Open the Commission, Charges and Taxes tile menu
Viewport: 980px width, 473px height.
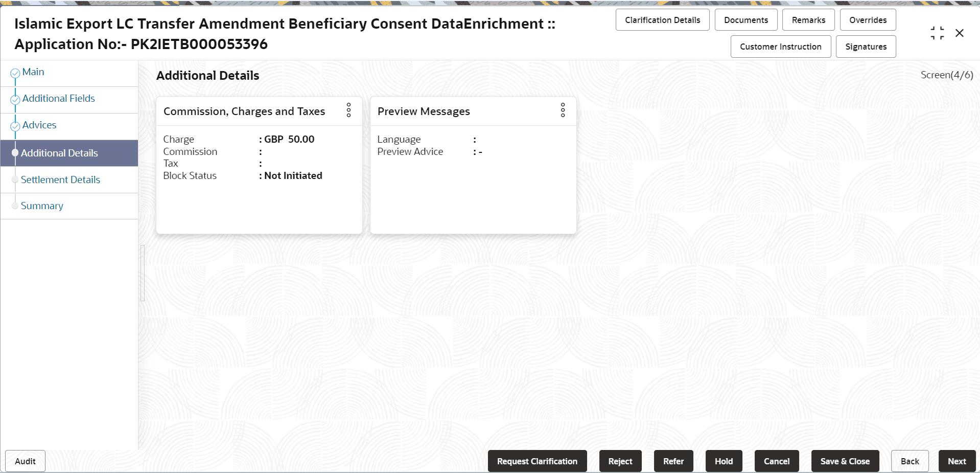click(348, 110)
